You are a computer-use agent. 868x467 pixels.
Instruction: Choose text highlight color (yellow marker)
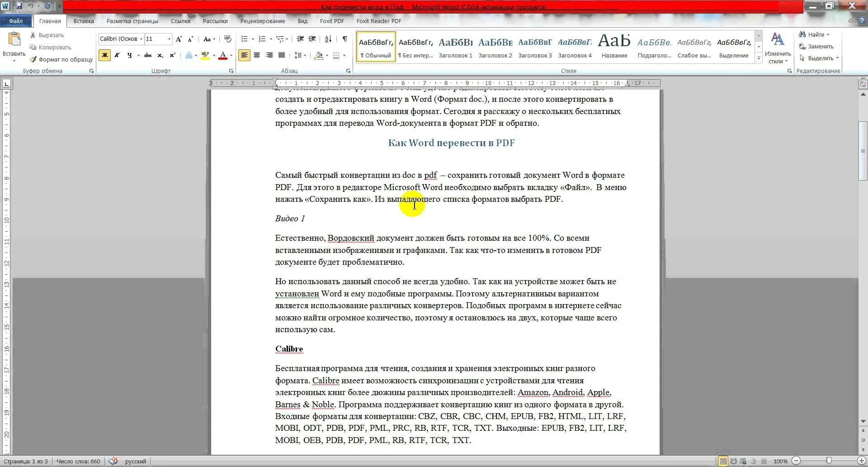point(205,55)
